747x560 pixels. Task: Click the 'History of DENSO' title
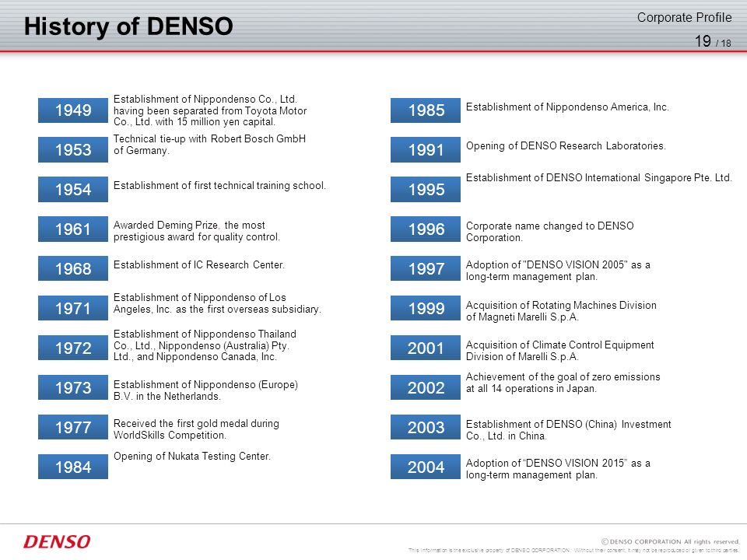(x=128, y=26)
